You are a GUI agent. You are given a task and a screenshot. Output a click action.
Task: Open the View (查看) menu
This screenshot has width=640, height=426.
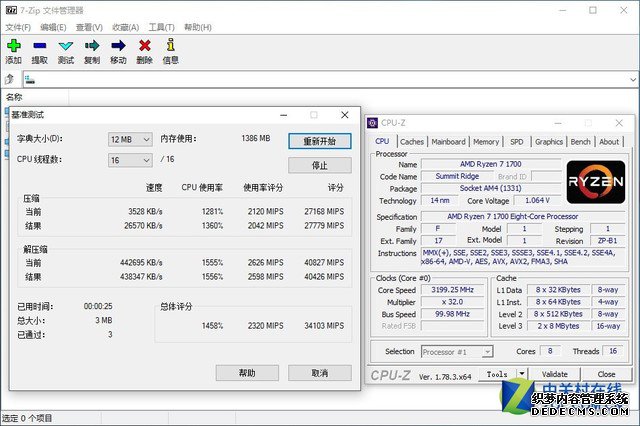(x=89, y=27)
